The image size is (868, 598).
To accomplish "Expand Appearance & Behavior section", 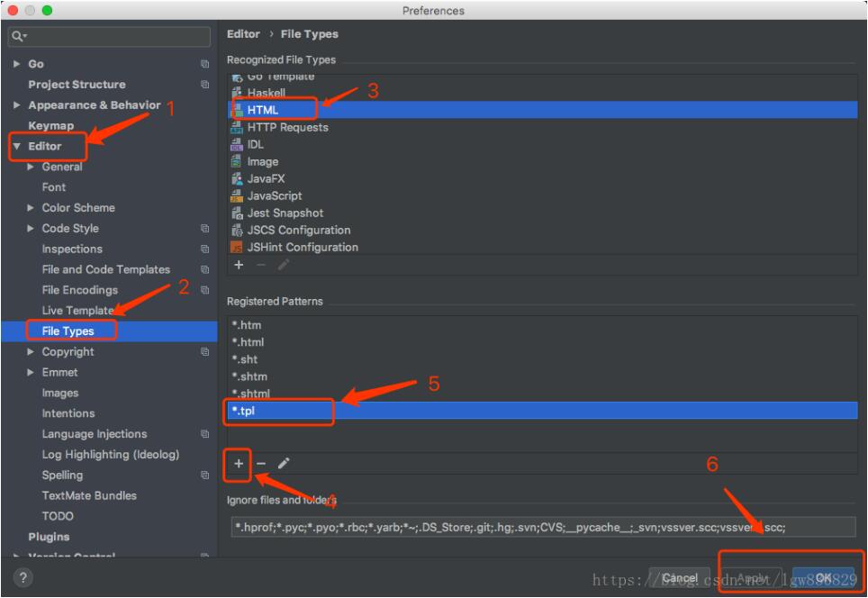I will [x=16, y=105].
